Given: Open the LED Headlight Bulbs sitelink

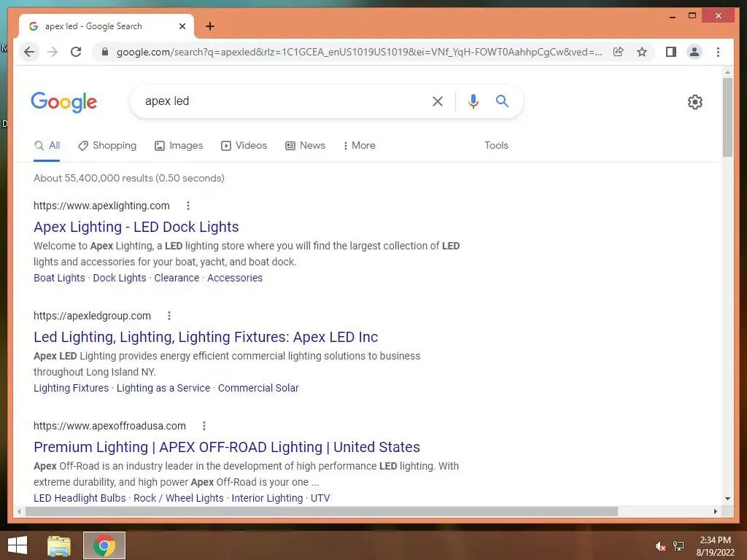Looking at the screenshot, I should coord(80,498).
